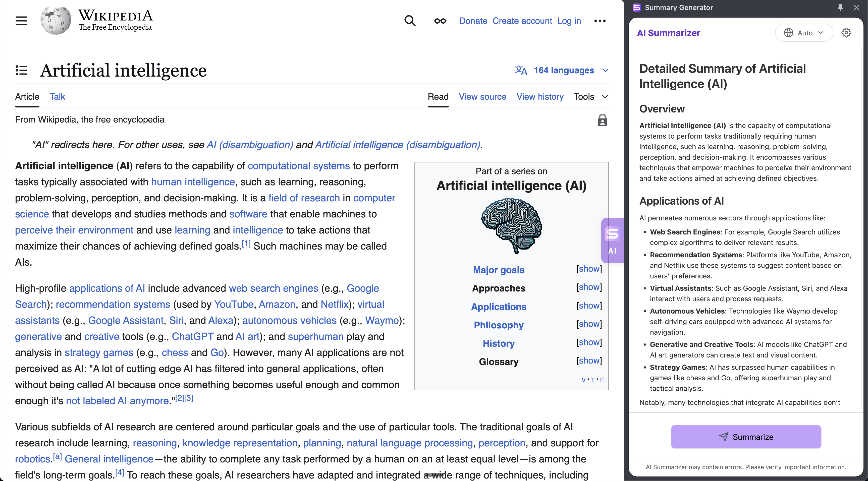Viewport: 868px width, 481px height.
Task: Switch to the Talk tab
Action: 57,97
